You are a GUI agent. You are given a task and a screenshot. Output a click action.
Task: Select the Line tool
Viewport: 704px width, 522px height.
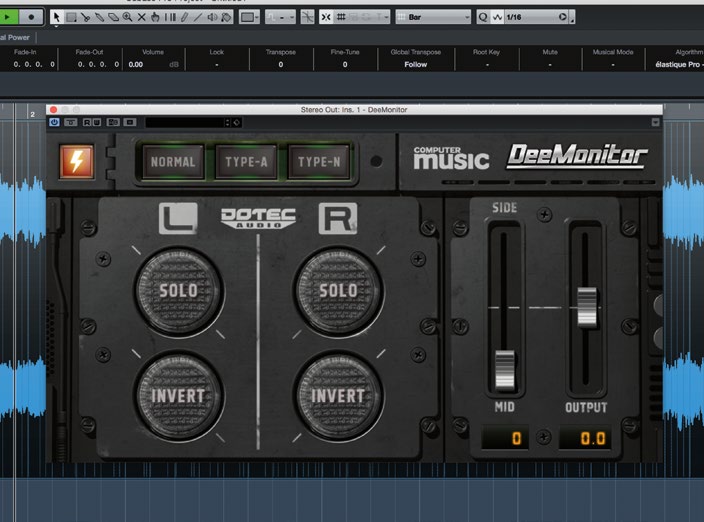(x=198, y=17)
